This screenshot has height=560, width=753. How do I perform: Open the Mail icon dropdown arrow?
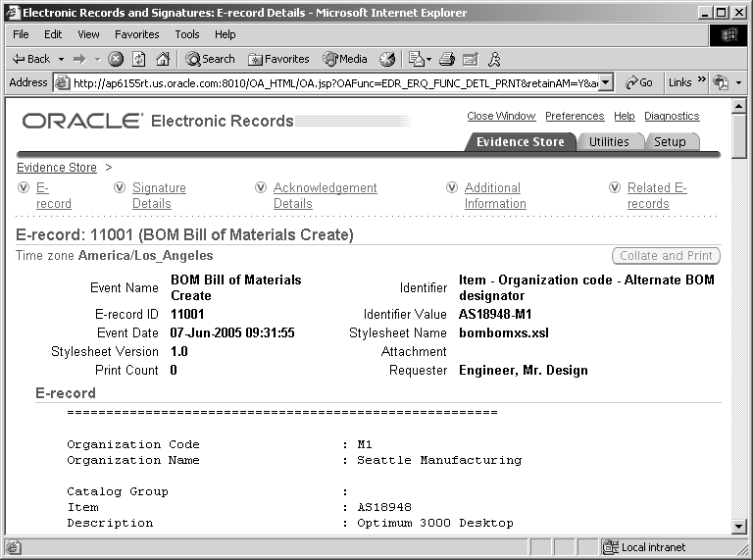point(428,60)
